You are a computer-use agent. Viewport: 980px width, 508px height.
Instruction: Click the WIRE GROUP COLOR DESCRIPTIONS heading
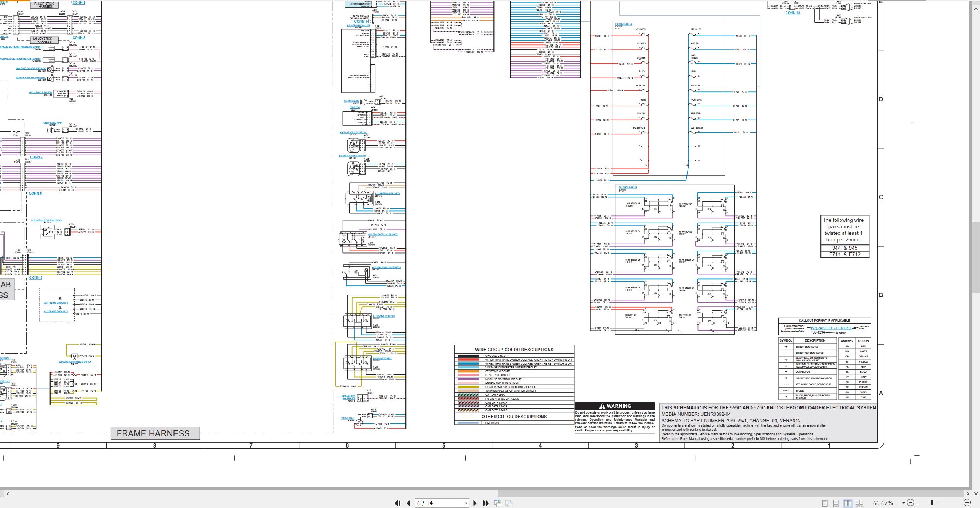point(514,350)
